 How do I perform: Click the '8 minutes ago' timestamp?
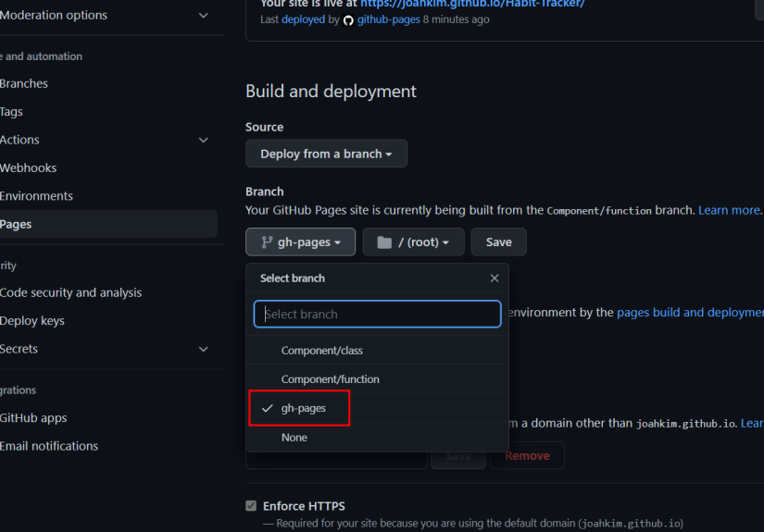tap(456, 19)
